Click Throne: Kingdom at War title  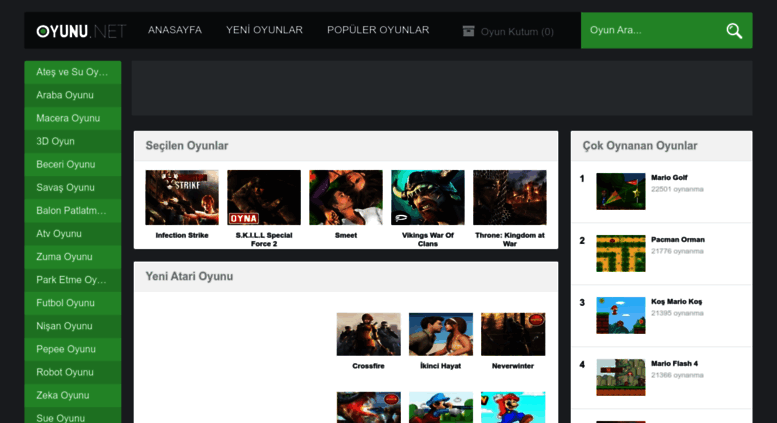[510, 239]
